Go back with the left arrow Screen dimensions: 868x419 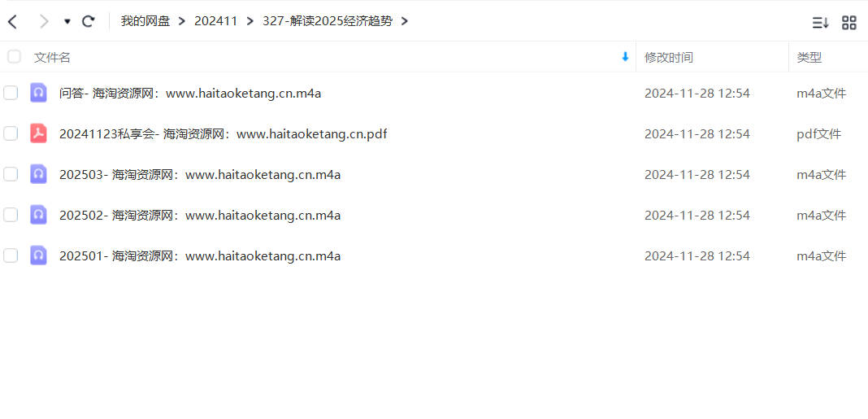(x=12, y=22)
